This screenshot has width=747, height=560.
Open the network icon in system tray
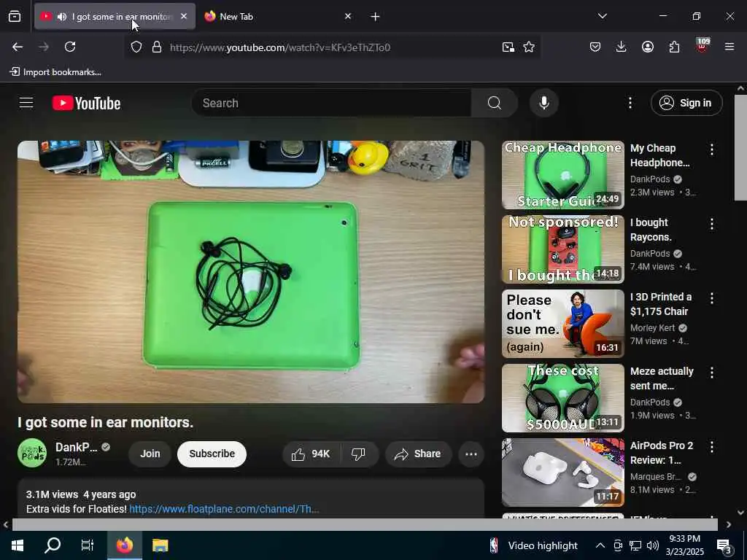pos(635,545)
